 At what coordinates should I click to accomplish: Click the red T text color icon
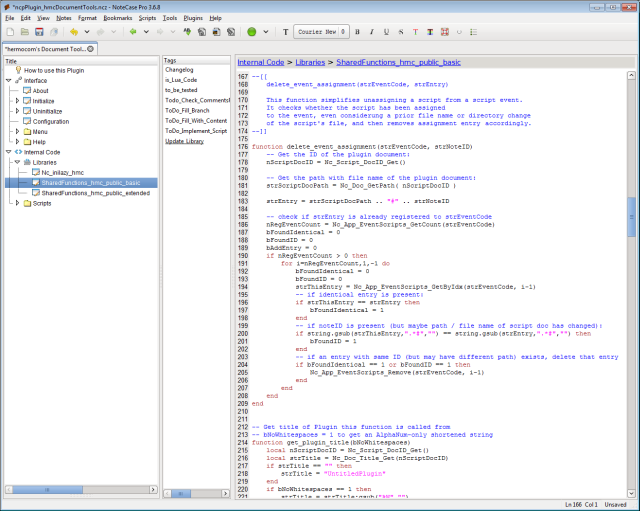[415, 32]
